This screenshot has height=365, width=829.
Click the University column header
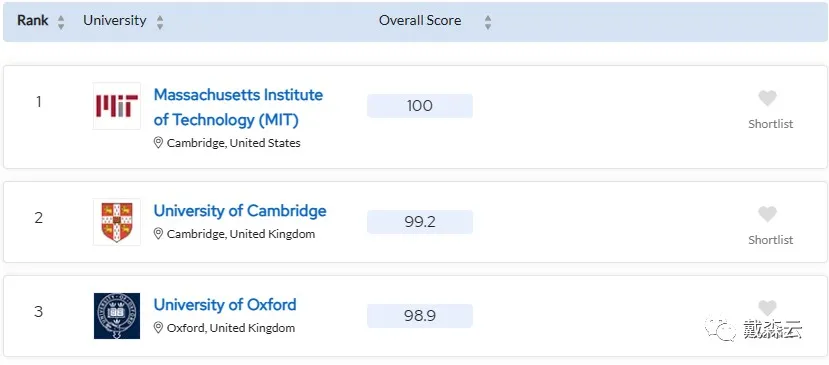115,21
